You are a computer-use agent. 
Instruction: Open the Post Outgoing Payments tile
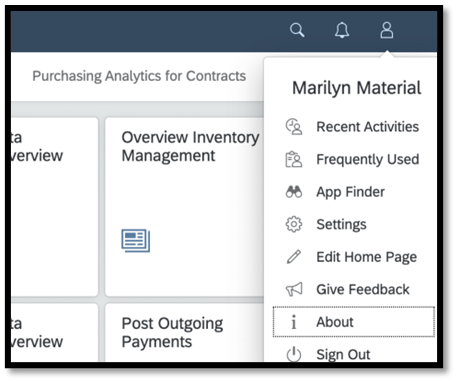184,333
